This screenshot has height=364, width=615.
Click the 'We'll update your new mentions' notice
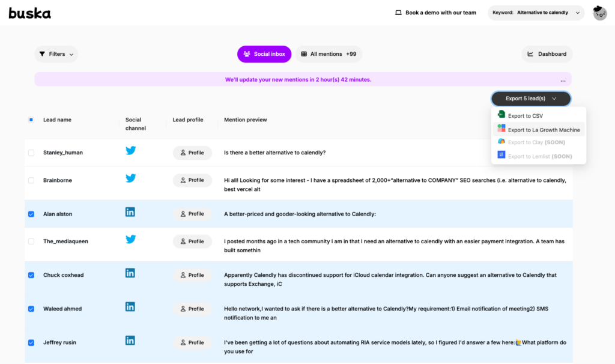coord(298,80)
